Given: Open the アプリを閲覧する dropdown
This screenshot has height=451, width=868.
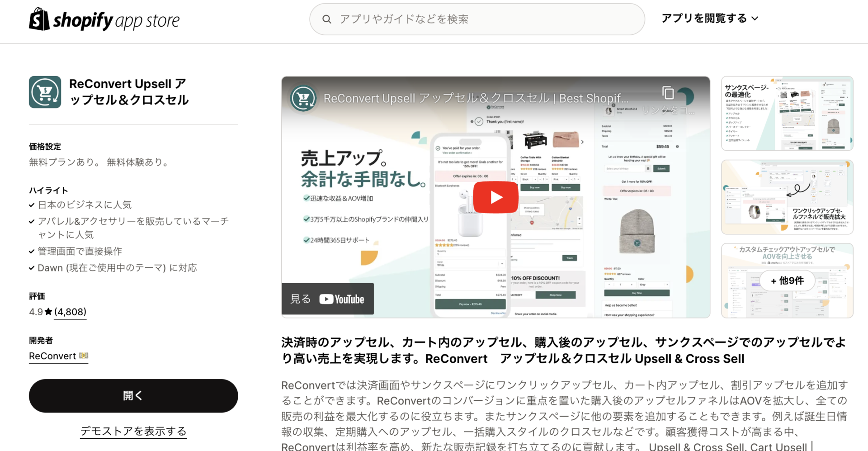Looking at the screenshot, I should tap(710, 18).
